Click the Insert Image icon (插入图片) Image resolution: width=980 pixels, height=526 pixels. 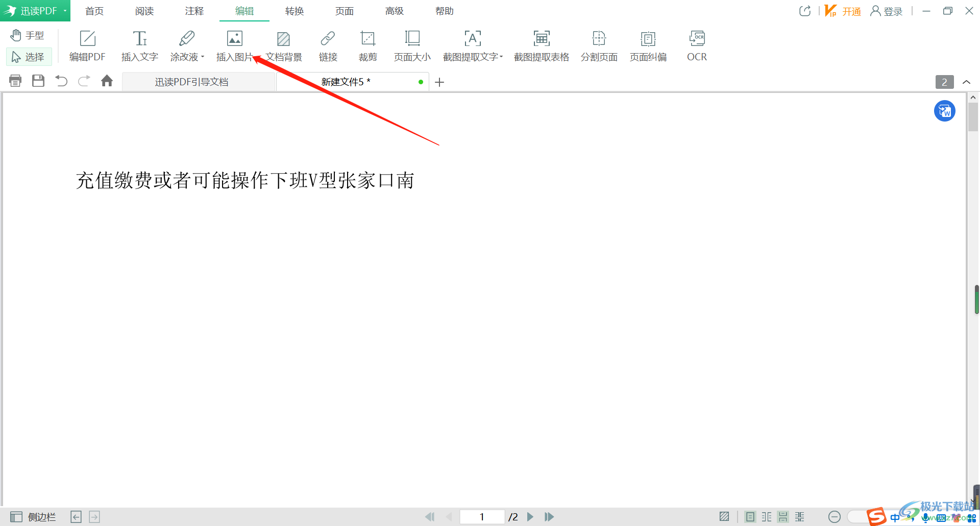pos(235,38)
